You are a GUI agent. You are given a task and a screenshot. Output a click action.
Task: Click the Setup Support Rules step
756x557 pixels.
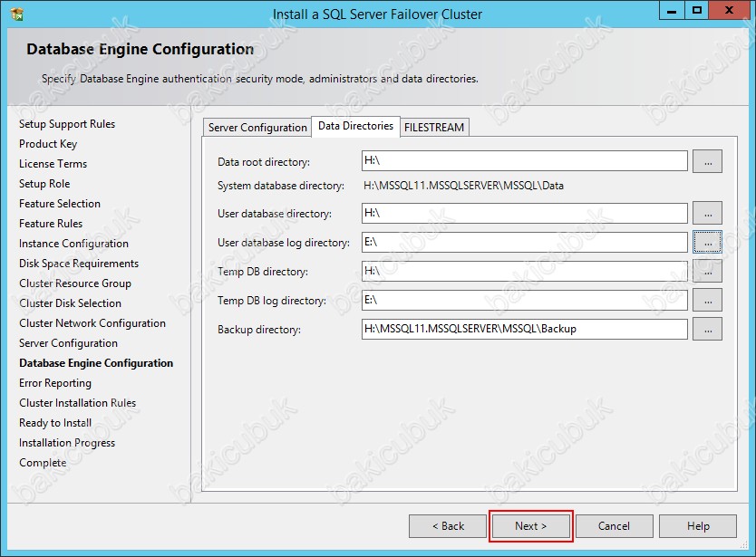tap(67, 124)
